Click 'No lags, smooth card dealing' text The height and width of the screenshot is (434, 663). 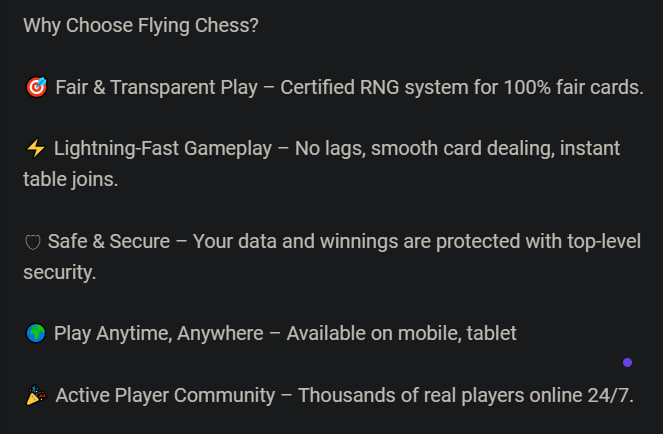(425, 149)
